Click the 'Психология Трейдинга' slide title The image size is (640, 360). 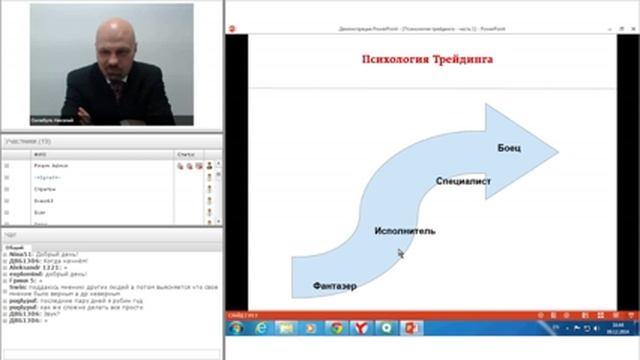point(427,60)
